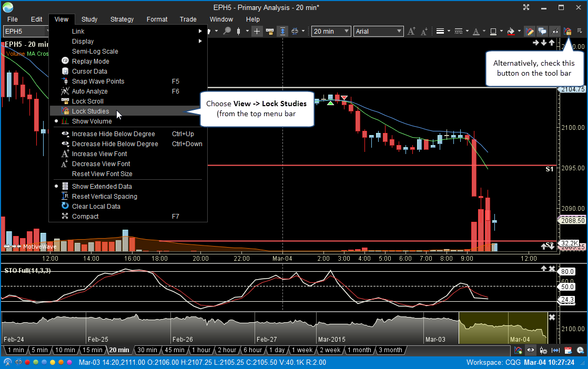Viewport: 588px width, 369px height.
Task: Open the fill color dropdown arrow
Action: pyautogui.click(x=519, y=31)
